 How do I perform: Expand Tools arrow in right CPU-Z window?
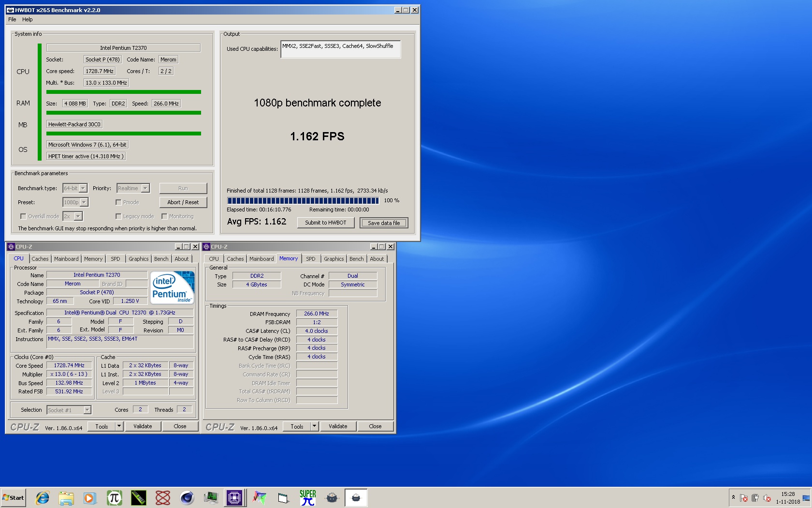(x=314, y=426)
